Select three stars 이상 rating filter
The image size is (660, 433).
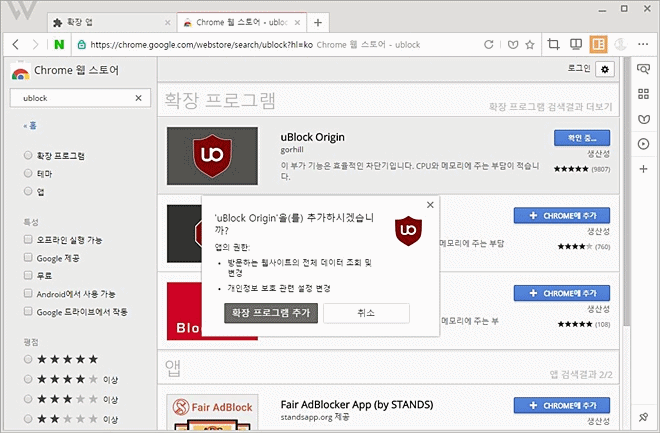pyautogui.click(x=28, y=399)
